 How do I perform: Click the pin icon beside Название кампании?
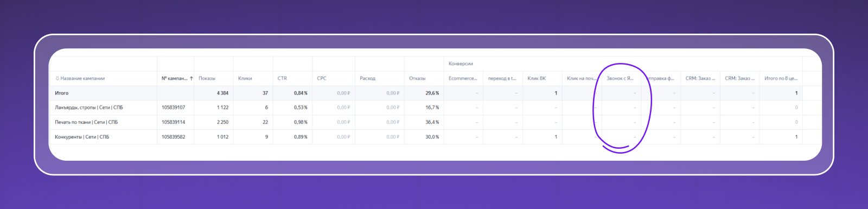pyautogui.click(x=58, y=79)
